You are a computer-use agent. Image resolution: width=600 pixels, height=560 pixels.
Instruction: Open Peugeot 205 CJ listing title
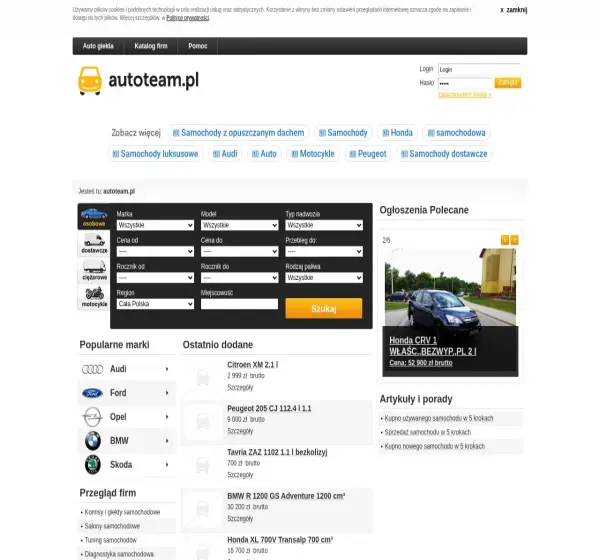[269, 408]
